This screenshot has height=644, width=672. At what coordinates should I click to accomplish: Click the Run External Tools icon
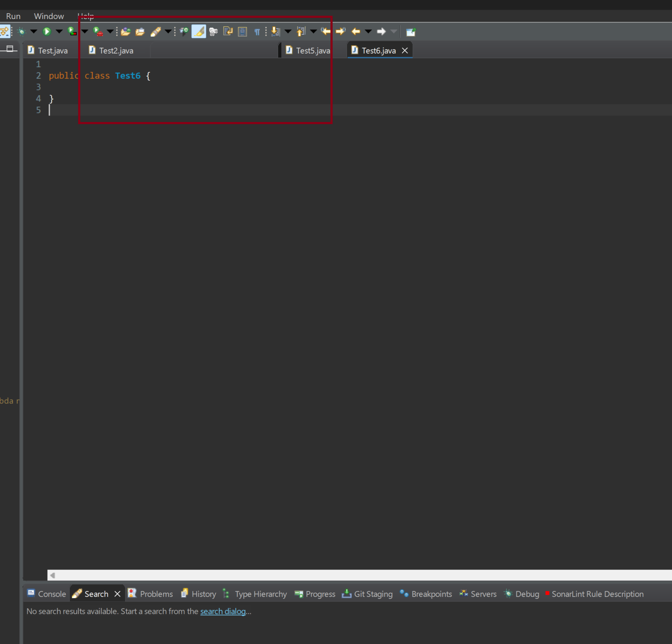[98, 31]
